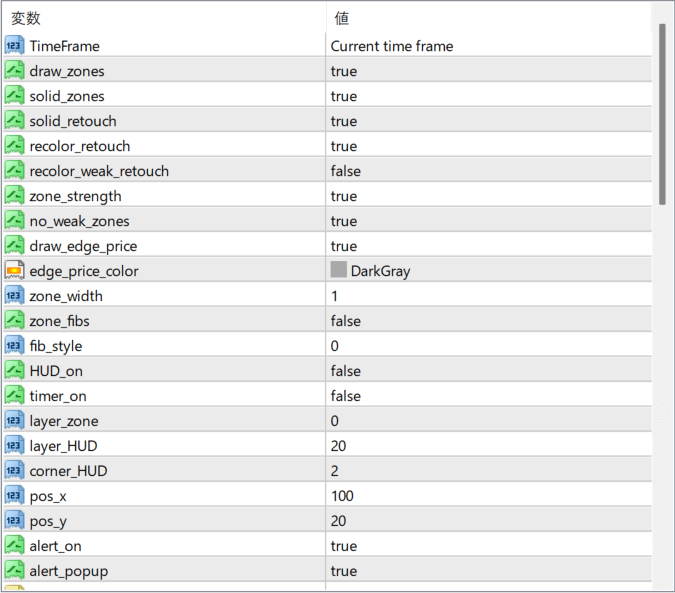This screenshot has height=593, width=675.
Task: Click the boolean icon next to alert_popup
Action: (x=14, y=571)
